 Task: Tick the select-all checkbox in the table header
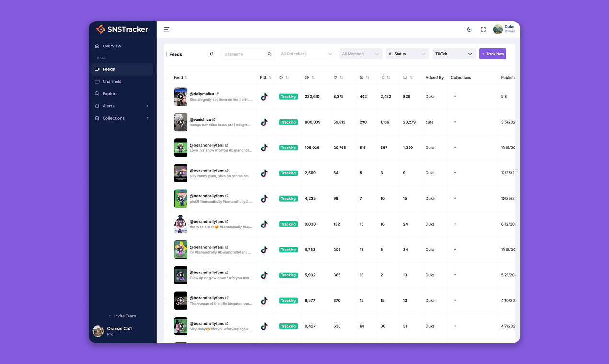(166, 78)
